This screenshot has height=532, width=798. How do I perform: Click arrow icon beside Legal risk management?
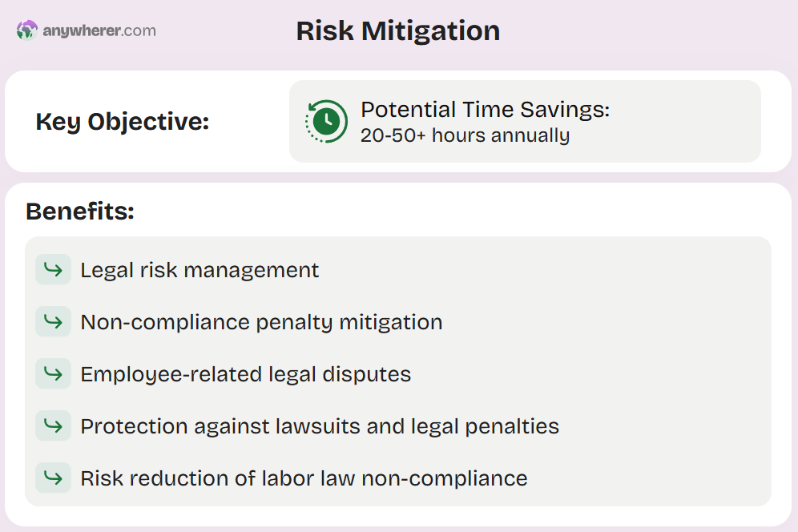click(53, 269)
